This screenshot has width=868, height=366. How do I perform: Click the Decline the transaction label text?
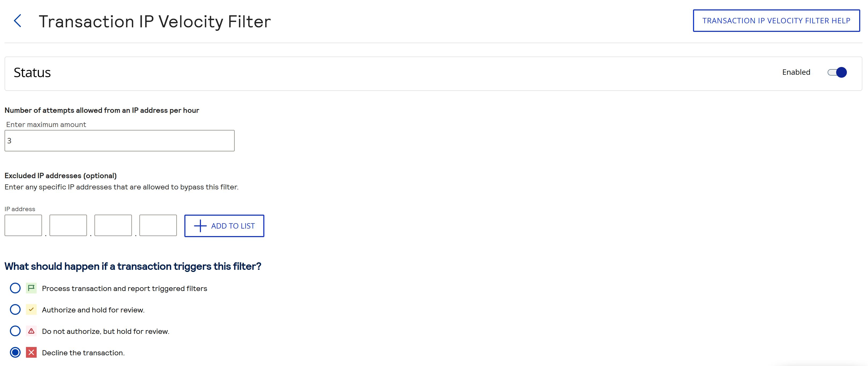83,353
